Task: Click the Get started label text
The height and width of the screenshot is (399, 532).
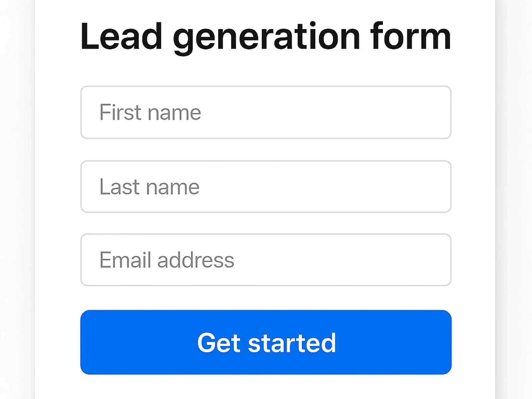Action: pyautogui.click(x=266, y=342)
